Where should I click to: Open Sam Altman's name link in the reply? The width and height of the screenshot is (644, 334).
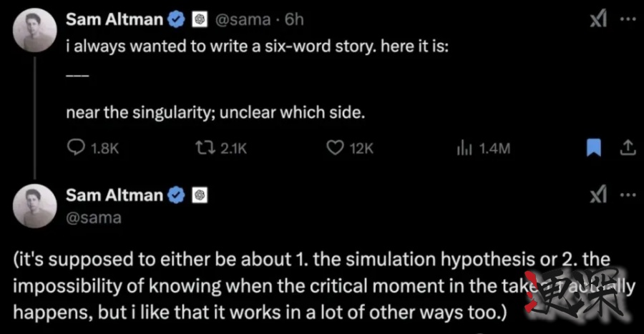point(114,196)
